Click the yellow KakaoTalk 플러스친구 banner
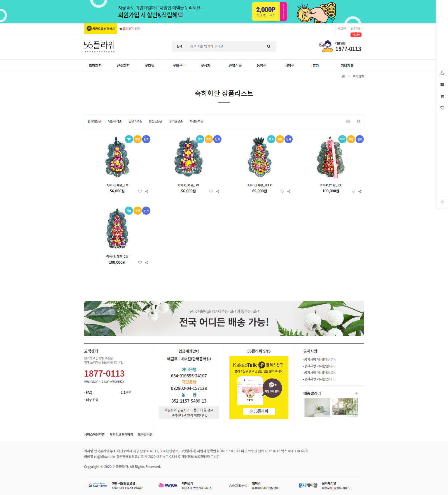The height and width of the screenshot is (495, 448). tap(259, 387)
